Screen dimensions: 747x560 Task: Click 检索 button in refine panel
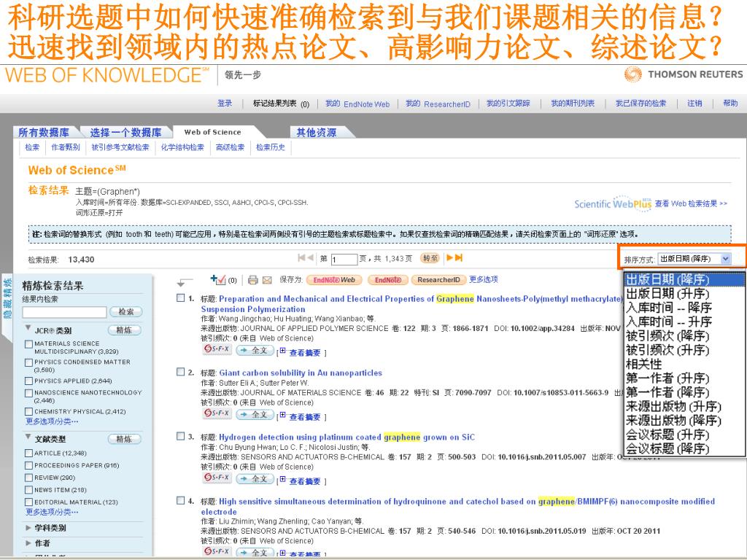click(125, 312)
